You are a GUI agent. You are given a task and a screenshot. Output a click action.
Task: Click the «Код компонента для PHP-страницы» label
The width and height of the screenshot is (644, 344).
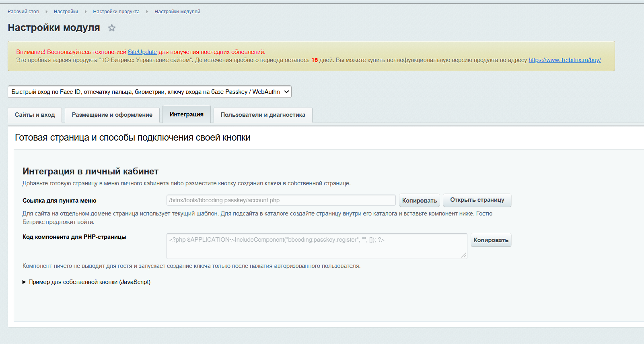[74, 237]
